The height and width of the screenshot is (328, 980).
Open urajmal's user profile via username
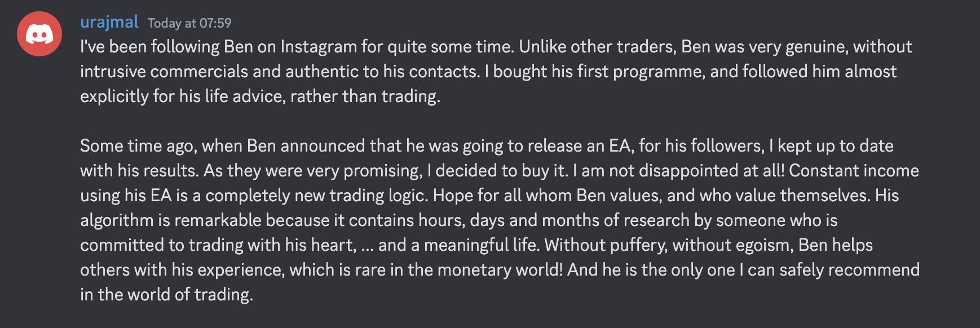click(109, 23)
